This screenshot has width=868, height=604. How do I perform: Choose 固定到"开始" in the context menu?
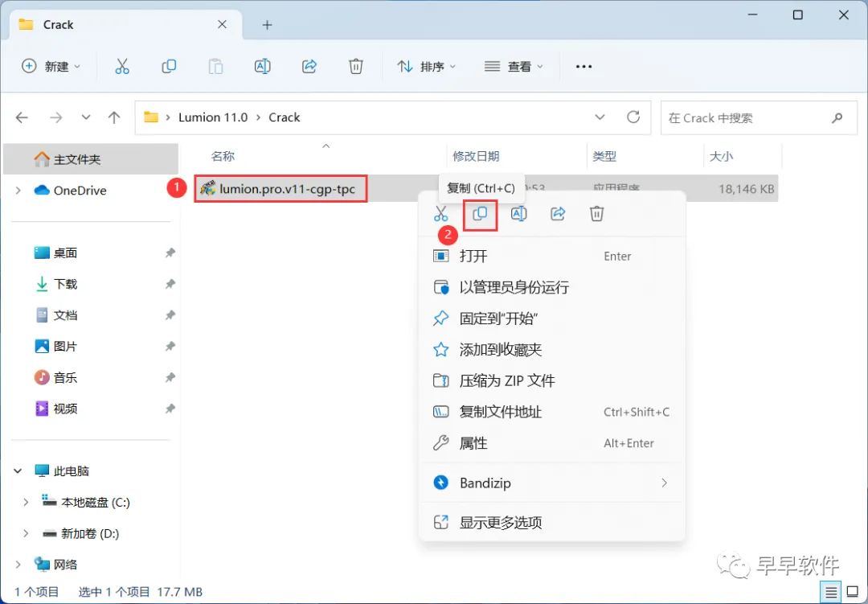[552, 318]
